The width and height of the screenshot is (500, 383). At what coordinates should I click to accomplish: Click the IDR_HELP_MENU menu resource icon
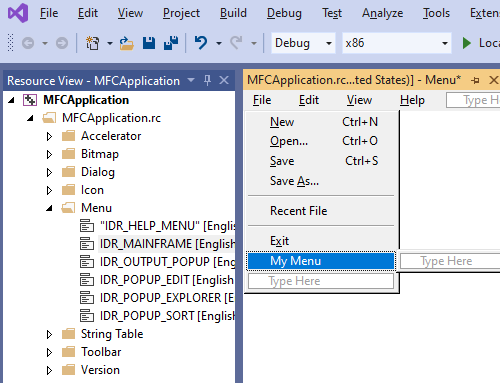pos(87,226)
